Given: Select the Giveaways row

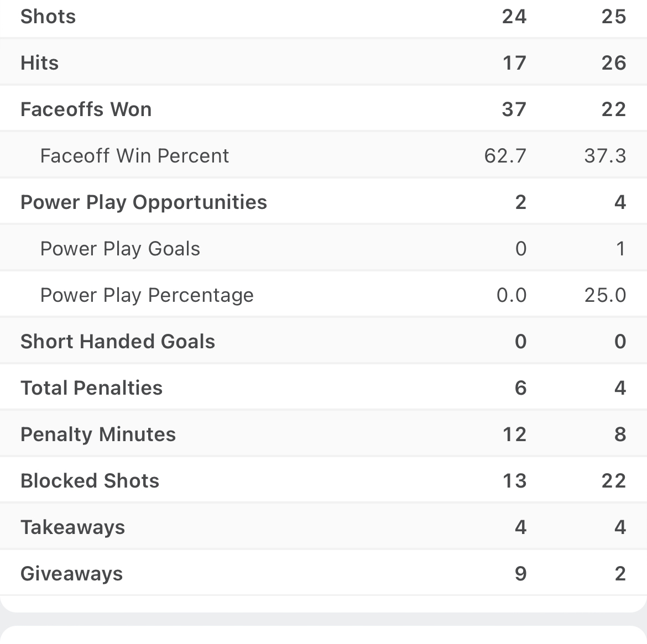Looking at the screenshot, I should click(x=323, y=573).
